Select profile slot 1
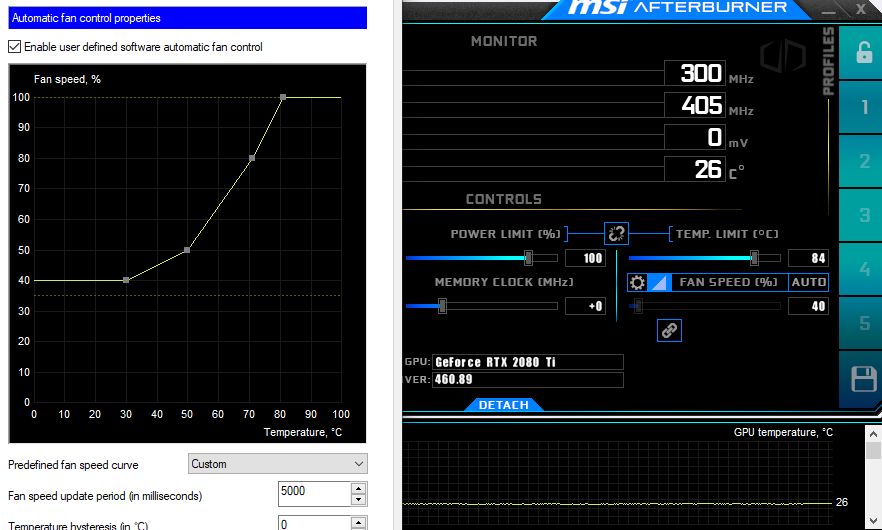This screenshot has height=530, width=882. [x=864, y=107]
